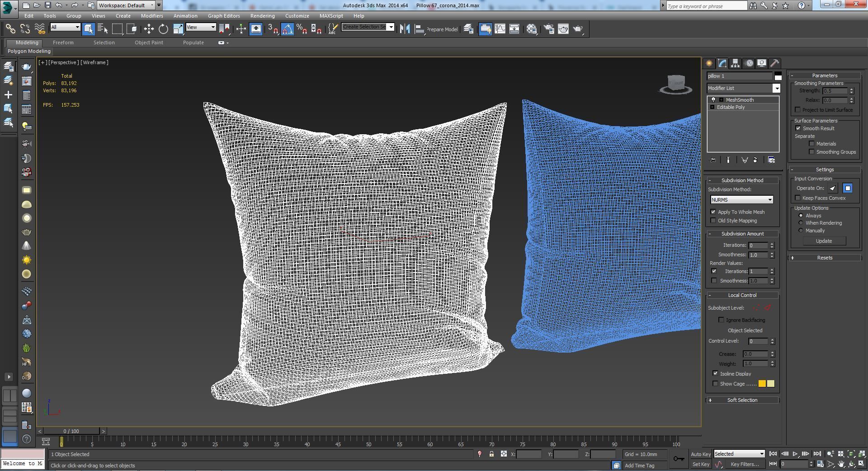Open the Create command panel tab
Screen dimensions: 868x471
point(709,63)
